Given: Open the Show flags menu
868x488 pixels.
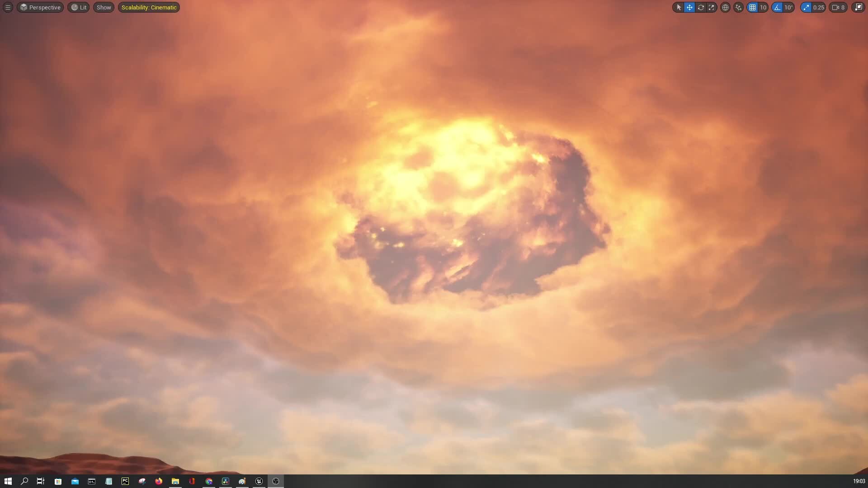Looking at the screenshot, I should [x=104, y=7].
